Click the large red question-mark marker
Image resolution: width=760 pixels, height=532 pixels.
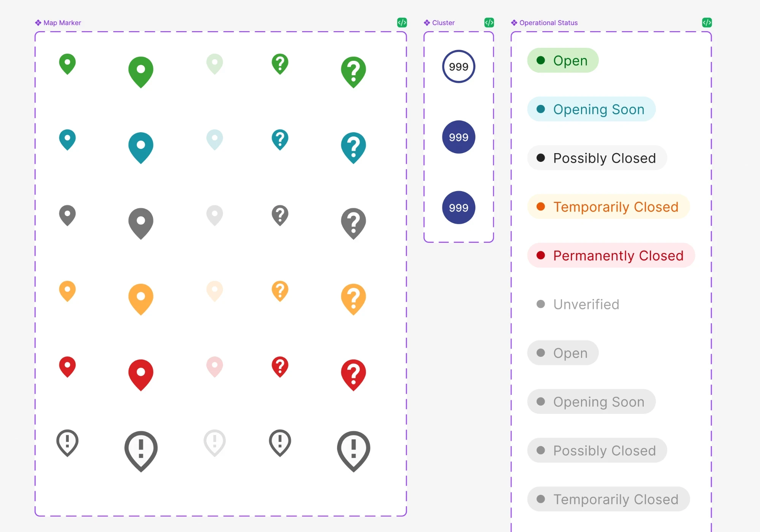click(x=354, y=375)
